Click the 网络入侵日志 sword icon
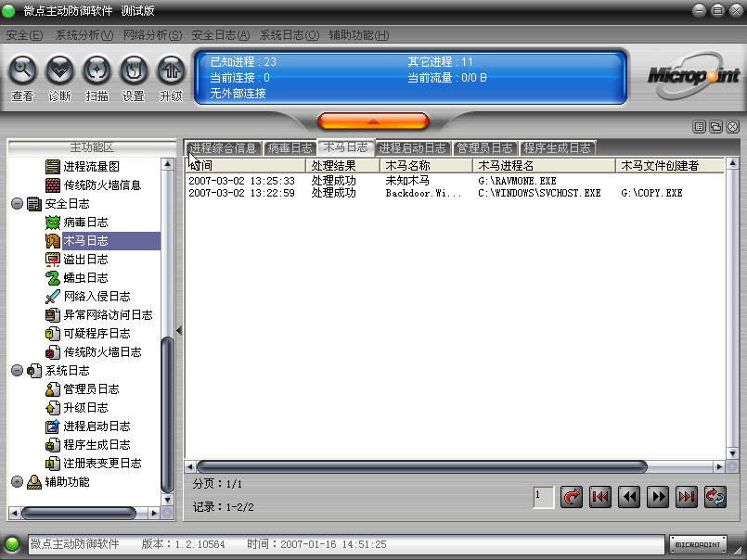Screen dimensions: 747x560 [52, 297]
